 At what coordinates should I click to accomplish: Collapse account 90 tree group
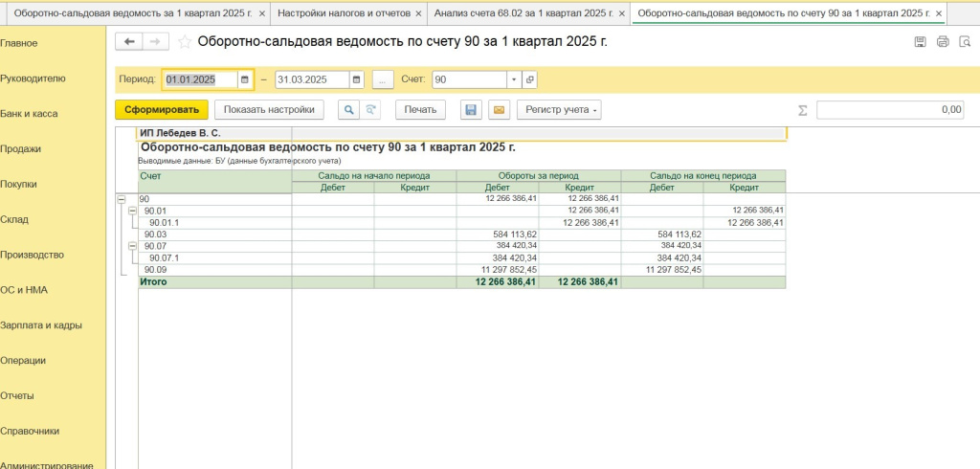122,199
